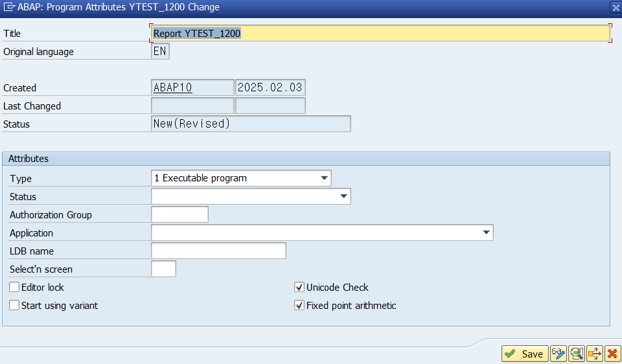Open the Type dropdown list
The width and height of the screenshot is (622, 364).
point(324,178)
